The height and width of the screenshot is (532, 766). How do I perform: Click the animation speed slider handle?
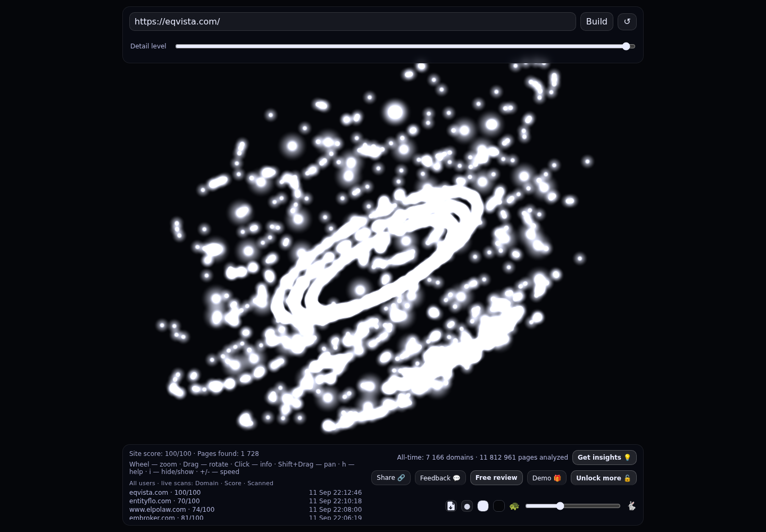pos(560,506)
